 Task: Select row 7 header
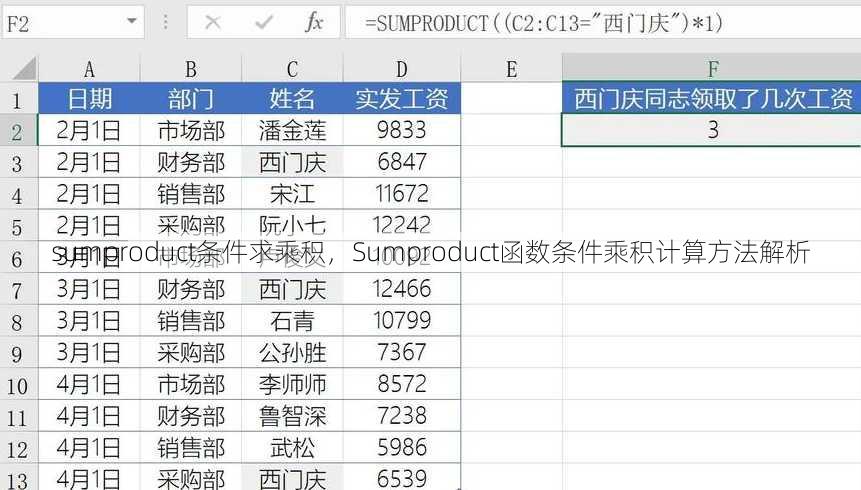pyautogui.click(x=19, y=289)
